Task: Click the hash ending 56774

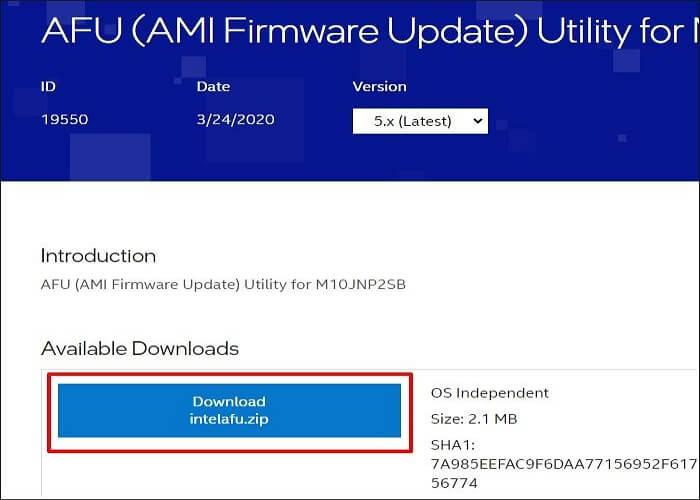Action: (x=454, y=481)
